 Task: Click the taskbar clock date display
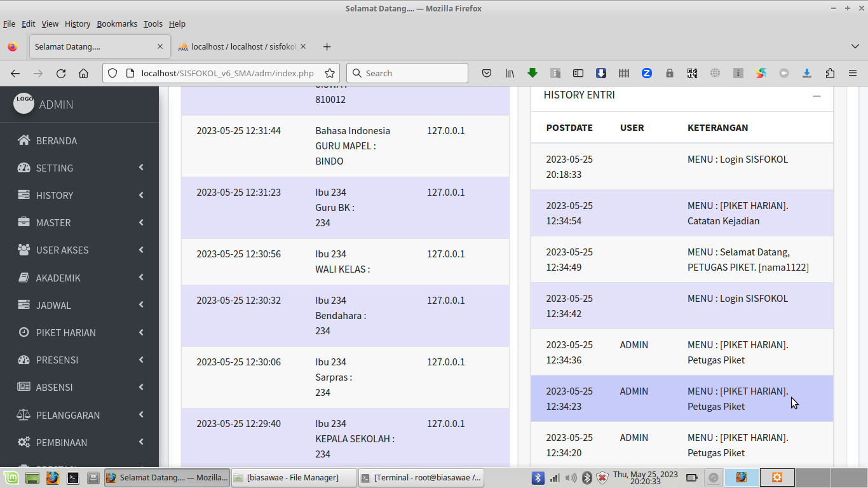[645, 478]
